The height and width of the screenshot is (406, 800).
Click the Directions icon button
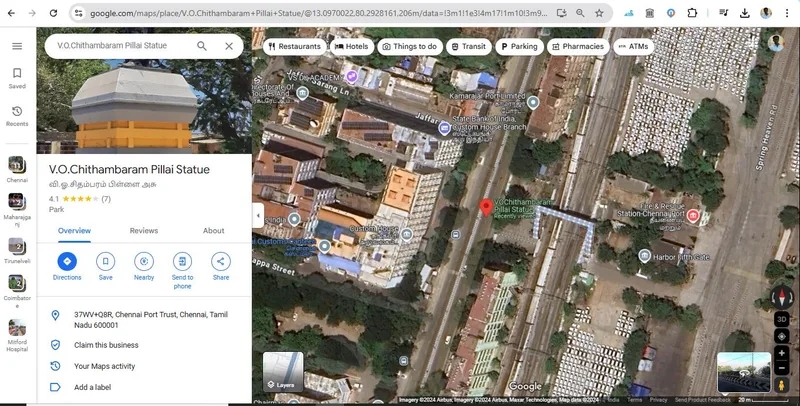click(67, 262)
